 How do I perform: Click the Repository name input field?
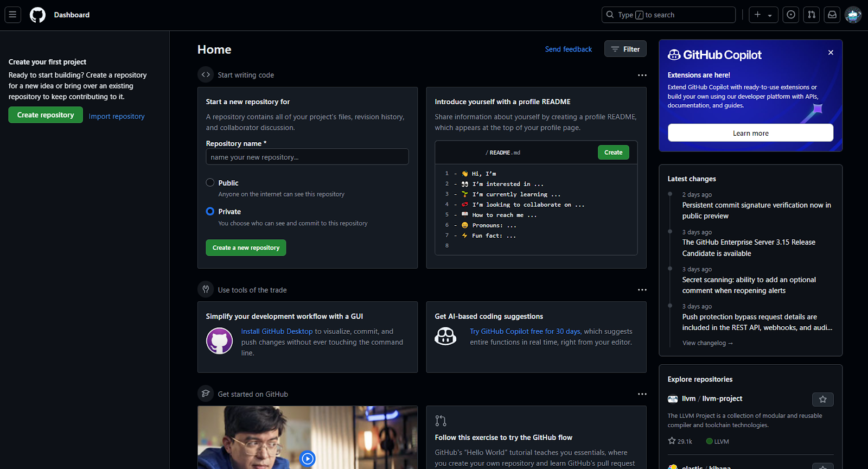(307, 157)
